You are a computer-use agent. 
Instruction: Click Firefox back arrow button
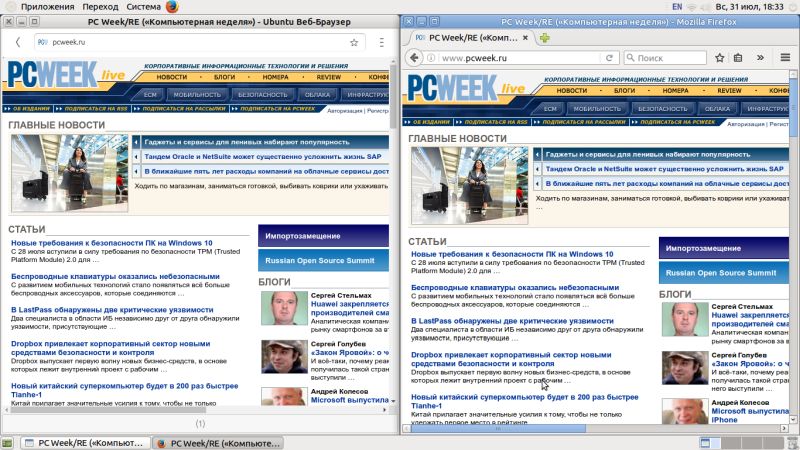point(414,58)
